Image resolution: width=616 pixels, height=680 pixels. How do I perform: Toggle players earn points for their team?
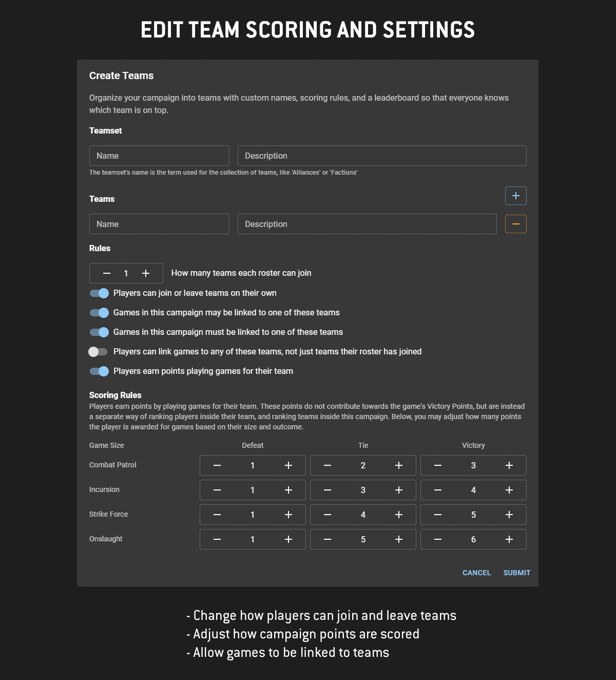pyautogui.click(x=99, y=371)
